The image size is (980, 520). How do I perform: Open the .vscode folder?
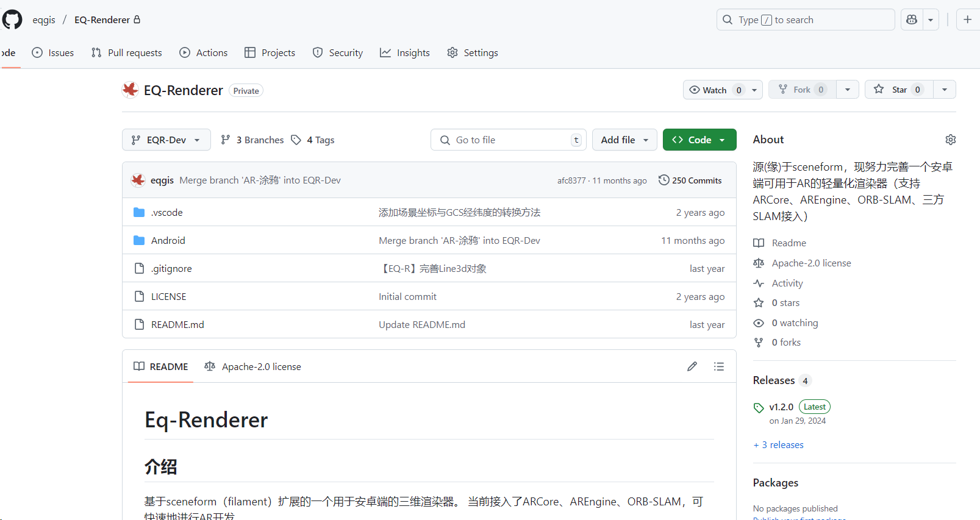167,212
